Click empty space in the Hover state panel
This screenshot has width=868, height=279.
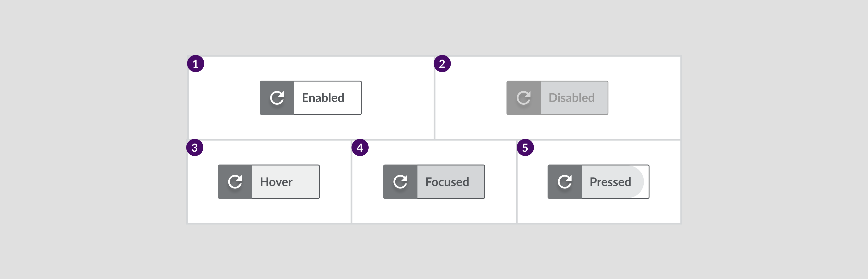pos(269,211)
